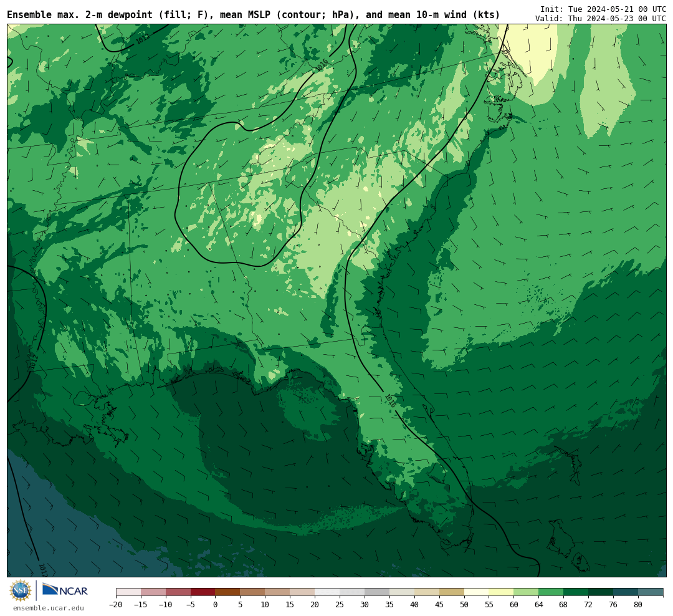Click the '76' colorbar tick label
This screenshot has height=616, width=673.
pos(614,605)
